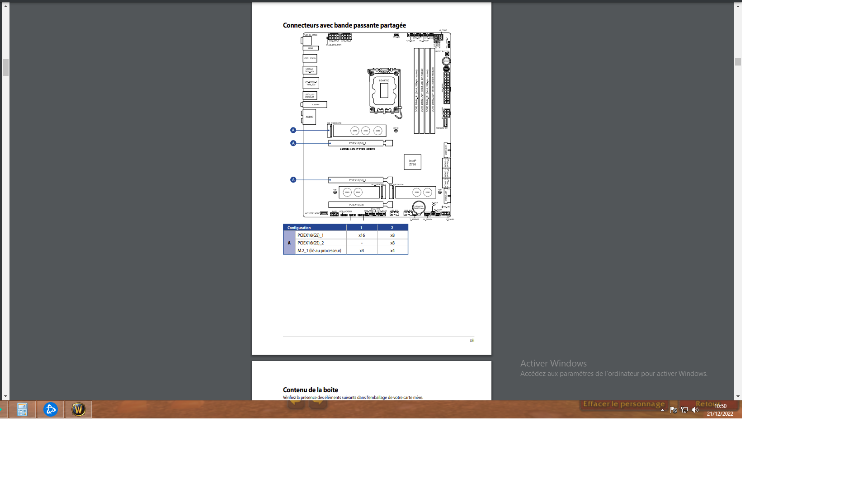The height and width of the screenshot is (488, 868).
Task: Click left pane scrollbar down arrow
Action: (x=5, y=396)
